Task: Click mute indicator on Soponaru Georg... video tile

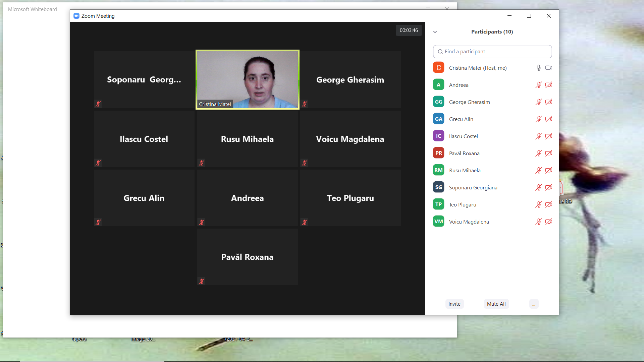Action: coord(98,104)
